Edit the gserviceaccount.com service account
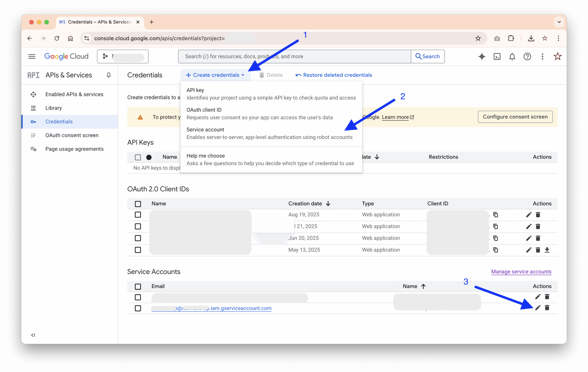The image size is (588, 372). [x=538, y=308]
